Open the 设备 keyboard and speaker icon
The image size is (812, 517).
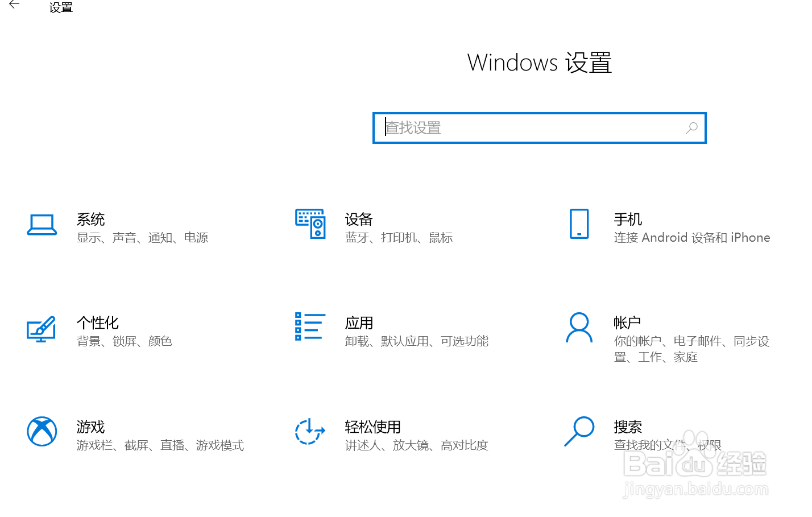pos(310,224)
